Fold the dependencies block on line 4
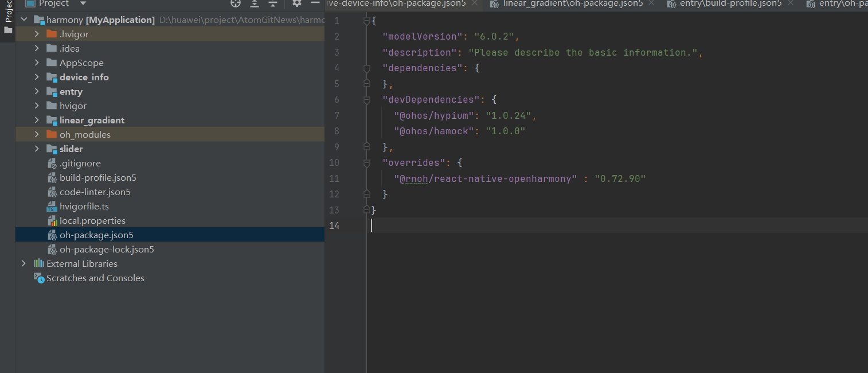 [367, 68]
